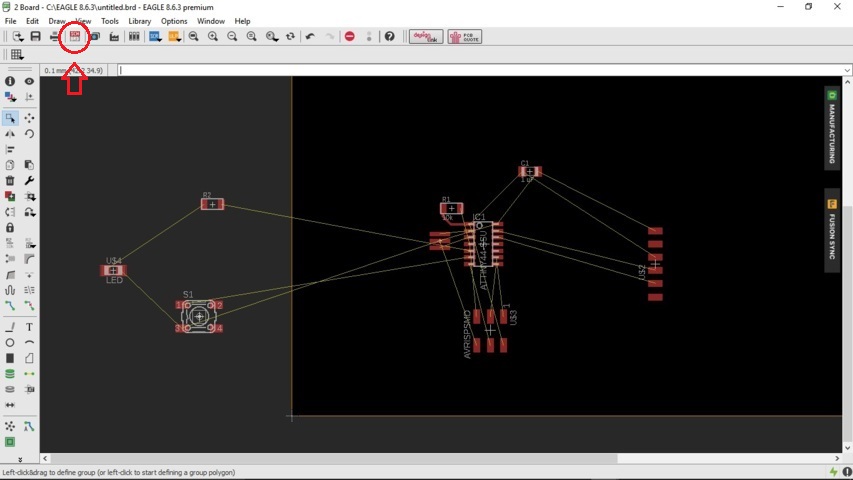Zoom in with the plus magnifier
The width and height of the screenshot is (853, 480).
(213, 36)
